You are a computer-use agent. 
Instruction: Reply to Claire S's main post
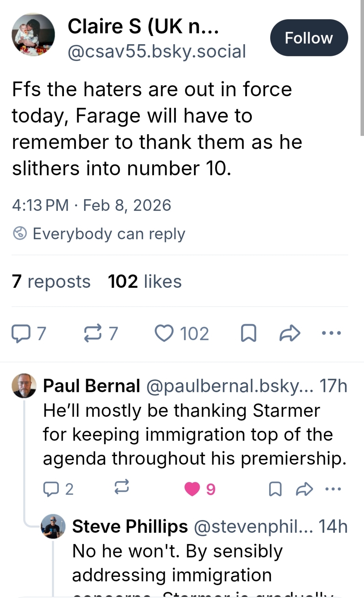click(x=21, y=334)
